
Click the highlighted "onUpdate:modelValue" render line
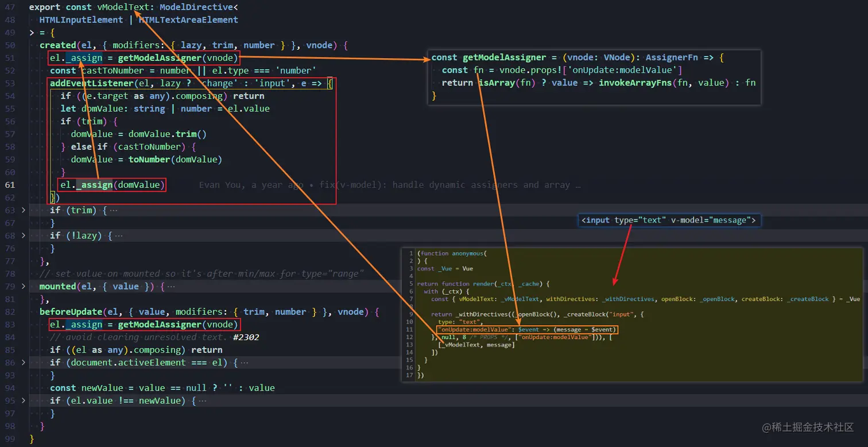pyautogui.click(x=526, y=330)
